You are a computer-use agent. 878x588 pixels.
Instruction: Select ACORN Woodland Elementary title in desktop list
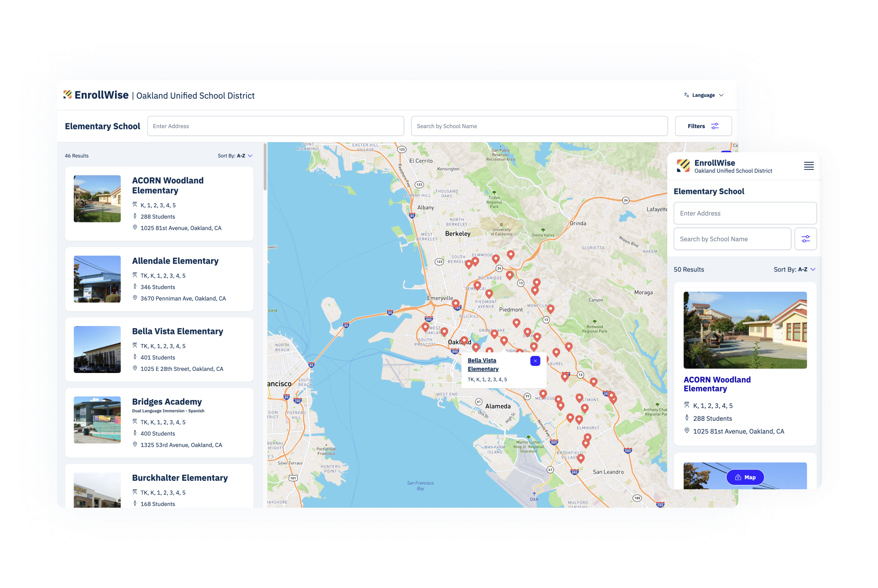(x=168, y=185)
